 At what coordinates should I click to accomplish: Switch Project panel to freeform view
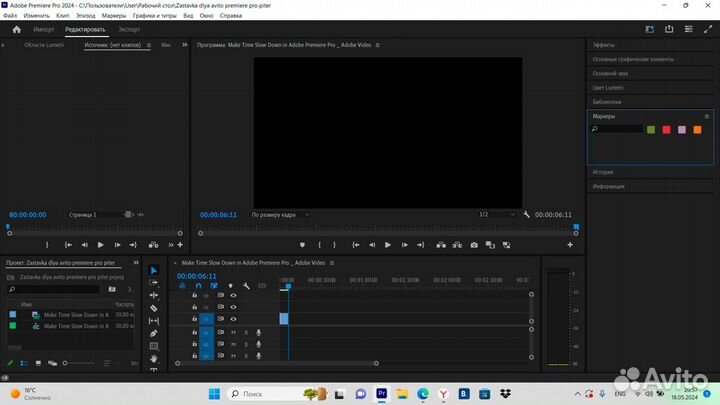[x=52, y=363]
